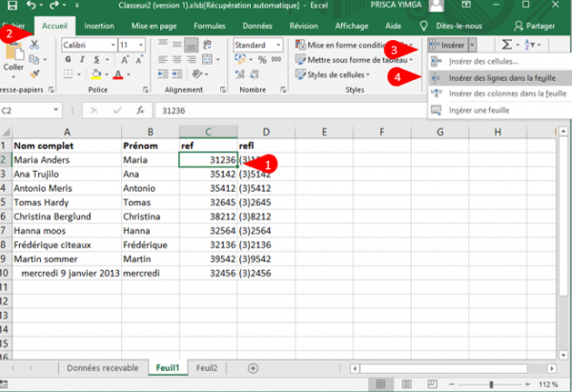The image size is (572, 392).
Task: Toggle bold formatting G button
Action: [67, 59]
